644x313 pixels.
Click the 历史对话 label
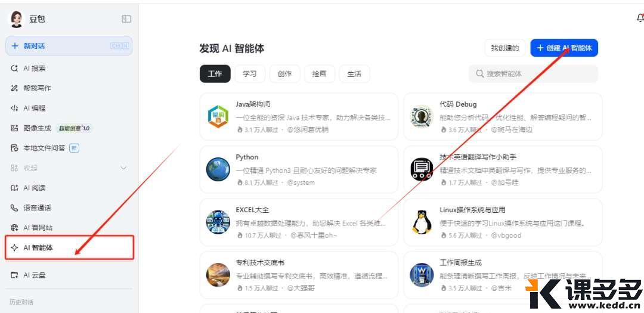click(x=21, y=302)
